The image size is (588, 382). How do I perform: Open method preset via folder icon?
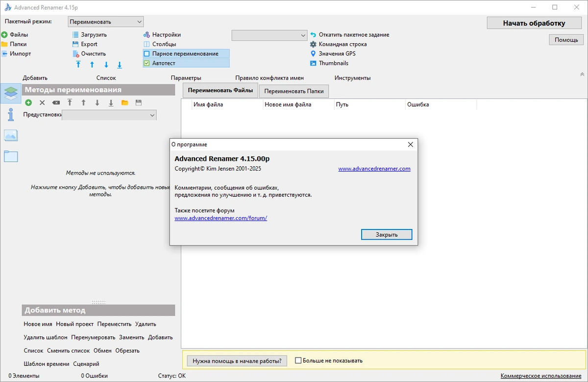[x=124, y=102]
